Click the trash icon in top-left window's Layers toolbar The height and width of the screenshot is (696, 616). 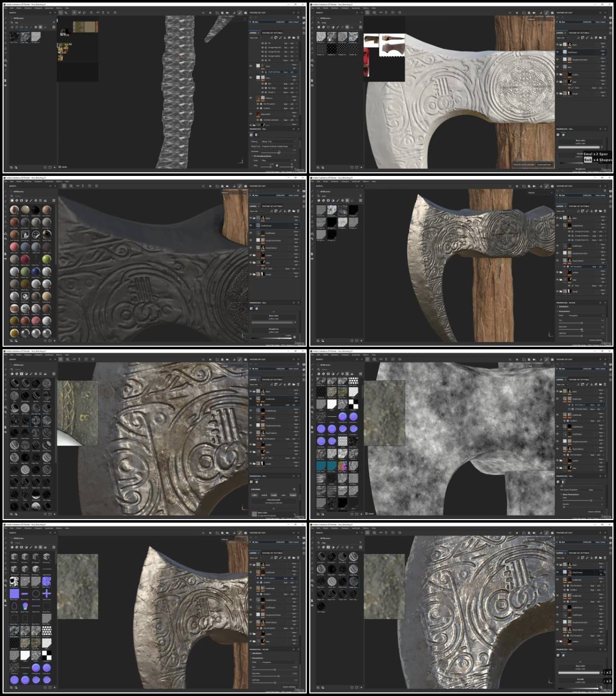(x=297, y=38)
